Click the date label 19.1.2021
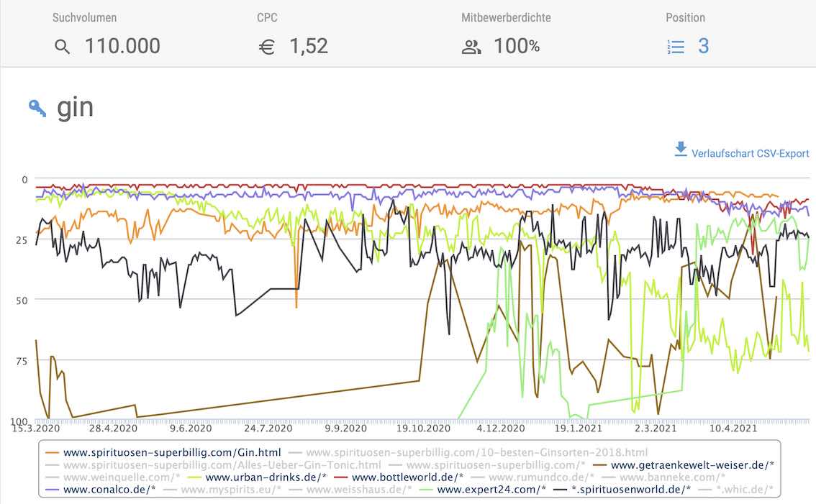 pos(578,429)
